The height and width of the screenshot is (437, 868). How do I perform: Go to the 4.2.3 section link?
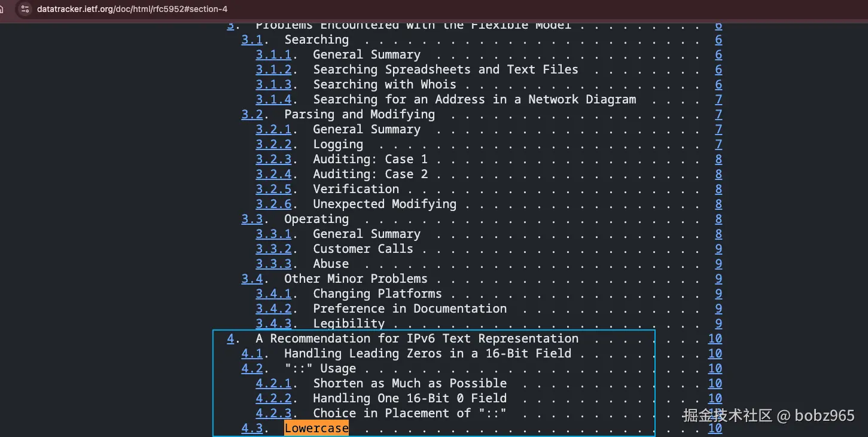[273, 414]
